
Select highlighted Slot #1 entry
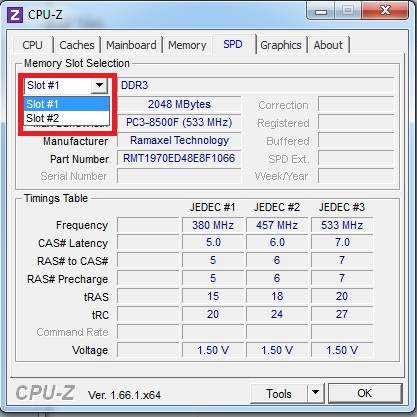[66, 104]
